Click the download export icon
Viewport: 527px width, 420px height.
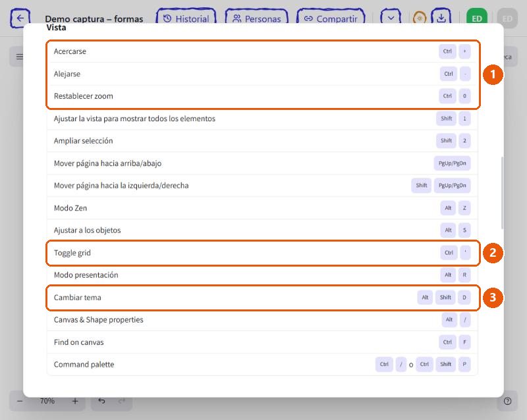(x=441, y=18)
